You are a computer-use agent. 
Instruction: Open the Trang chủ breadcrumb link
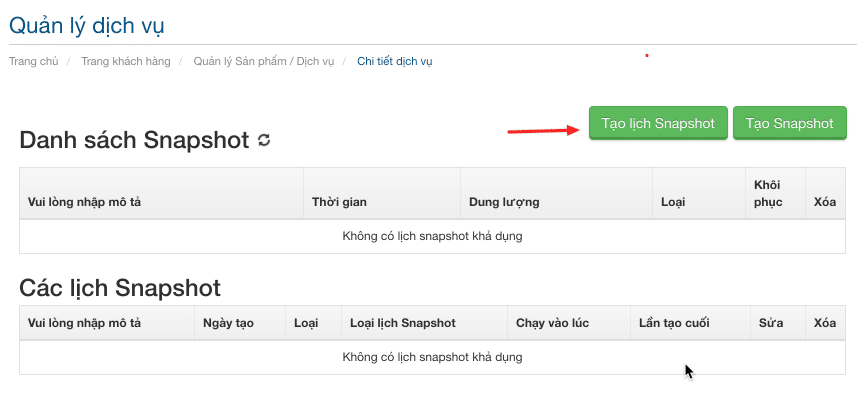pos(30,61)
